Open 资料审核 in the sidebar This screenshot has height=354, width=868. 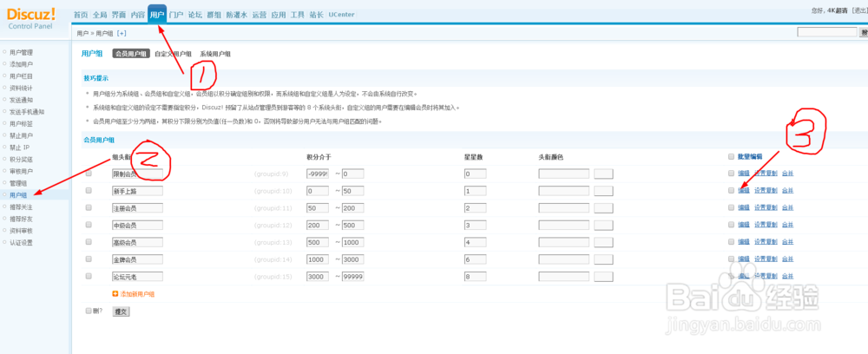click(22, 231)
